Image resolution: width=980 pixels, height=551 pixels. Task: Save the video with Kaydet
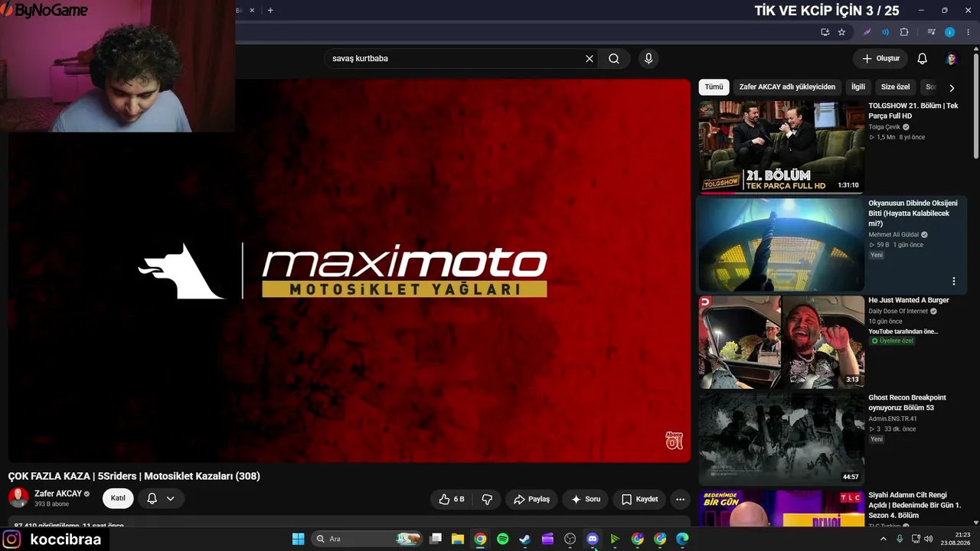[x=639, y=499]
